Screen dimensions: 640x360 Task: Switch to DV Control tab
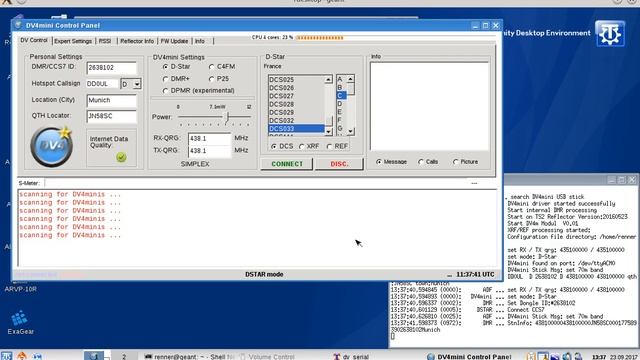pyautogui.click(x=34, y=40)
